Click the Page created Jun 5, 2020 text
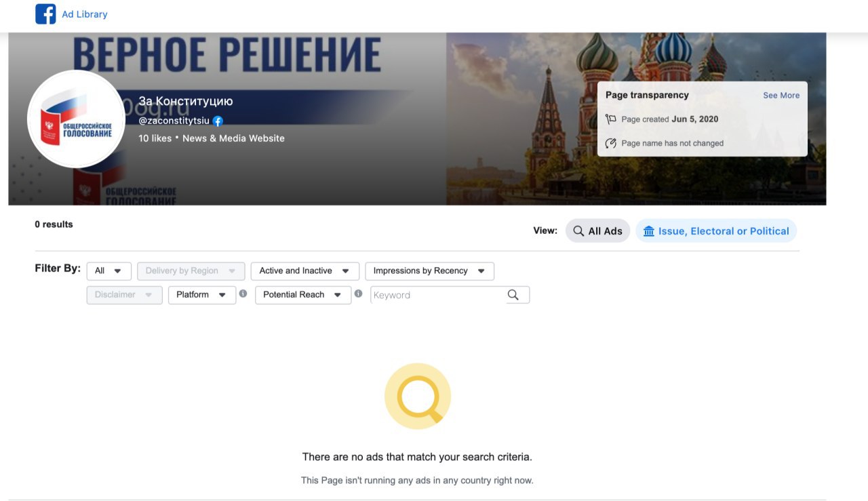868x501 pixels. click(670, 119)
